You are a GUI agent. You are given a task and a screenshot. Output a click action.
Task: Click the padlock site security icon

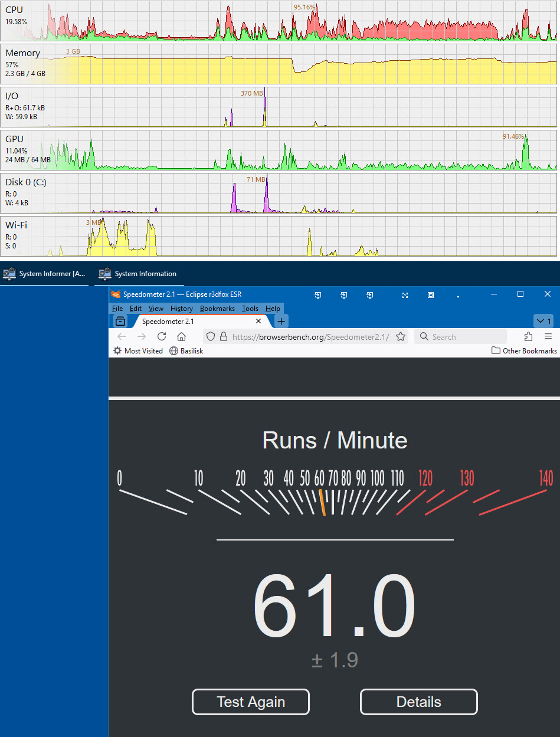click(x=224, y=336)
